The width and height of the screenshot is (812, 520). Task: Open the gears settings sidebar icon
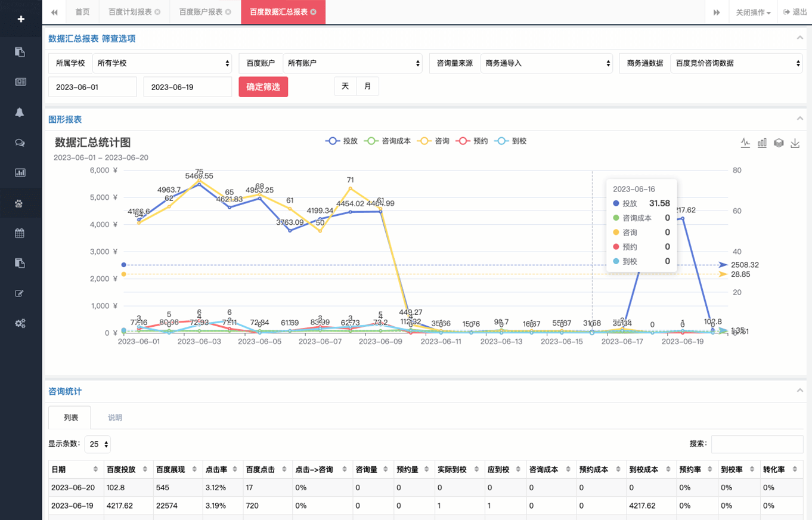click(20, 323)
